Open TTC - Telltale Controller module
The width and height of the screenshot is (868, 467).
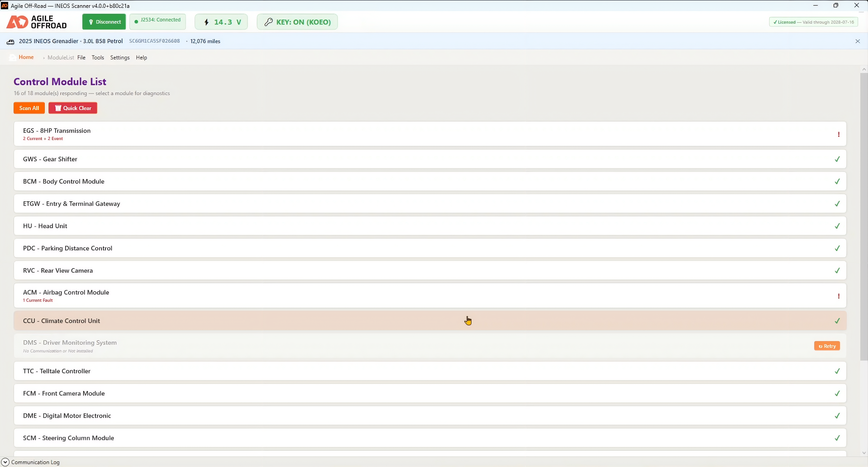coord(430,371)
